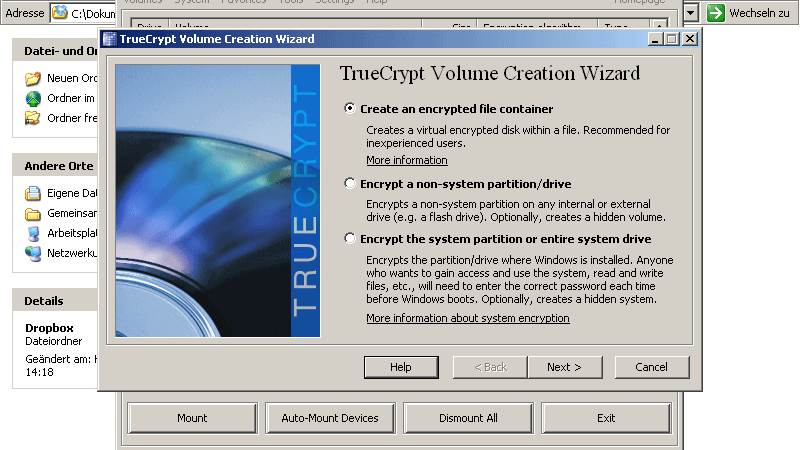This screenshot has width=800, height=450.
Task: Click the Arbeitsplatz computer icon
Action: 33,233
